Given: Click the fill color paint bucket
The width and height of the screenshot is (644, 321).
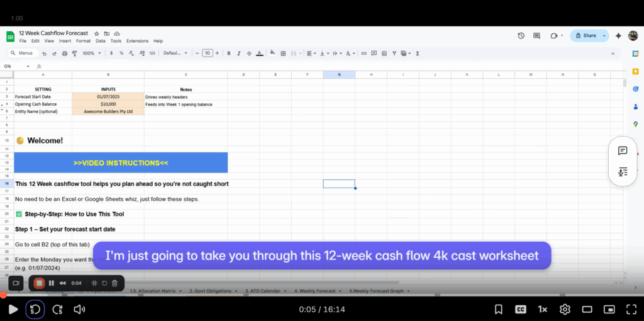Looking at the screenshot, I should coord(272,53).
